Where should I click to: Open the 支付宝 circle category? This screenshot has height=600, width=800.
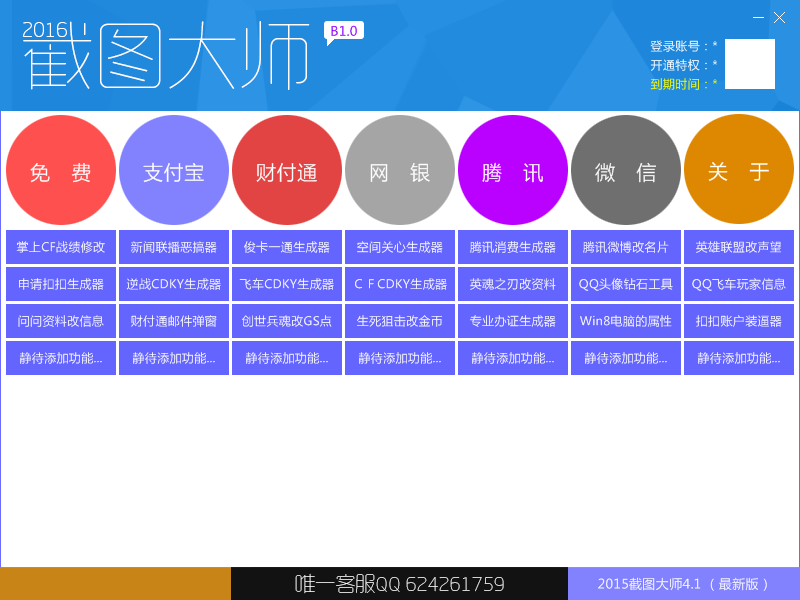174,170
